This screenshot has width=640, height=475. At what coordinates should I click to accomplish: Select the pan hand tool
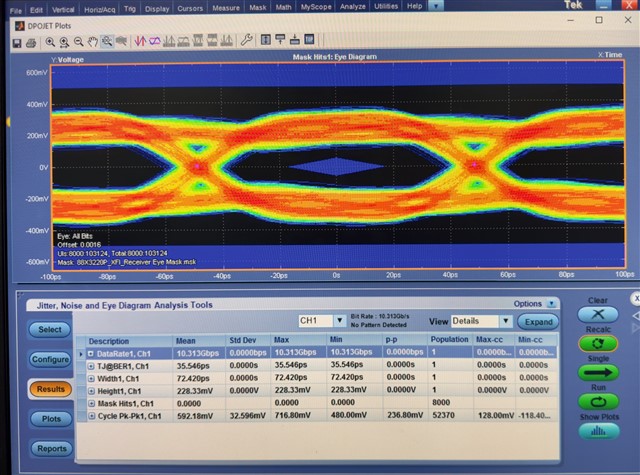pos(93,42)
